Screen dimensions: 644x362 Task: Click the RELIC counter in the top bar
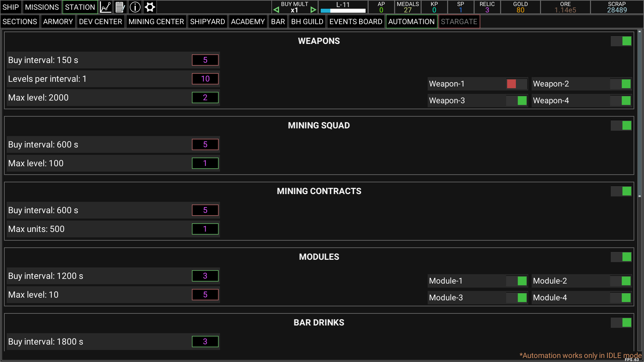pos(487,7)
